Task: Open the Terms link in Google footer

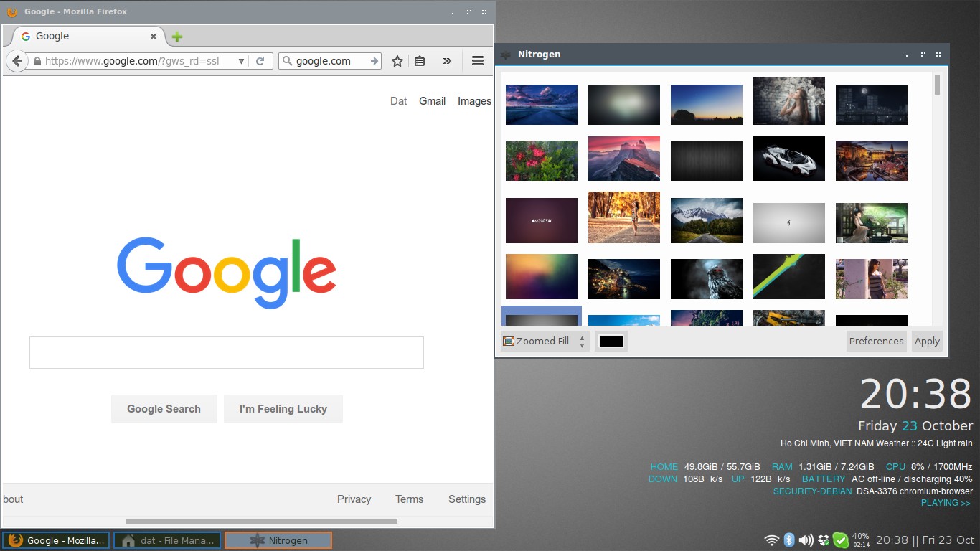Action: coord(410,499)
